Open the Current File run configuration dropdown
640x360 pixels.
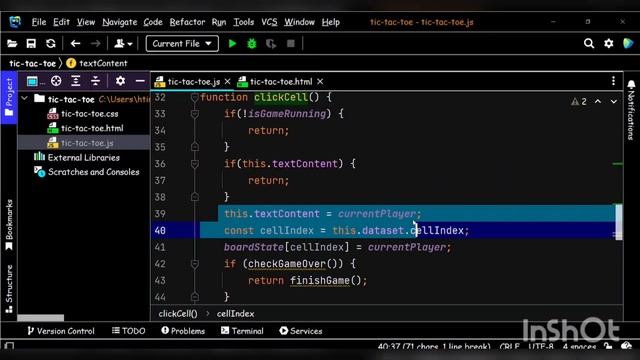coord(182,44)
